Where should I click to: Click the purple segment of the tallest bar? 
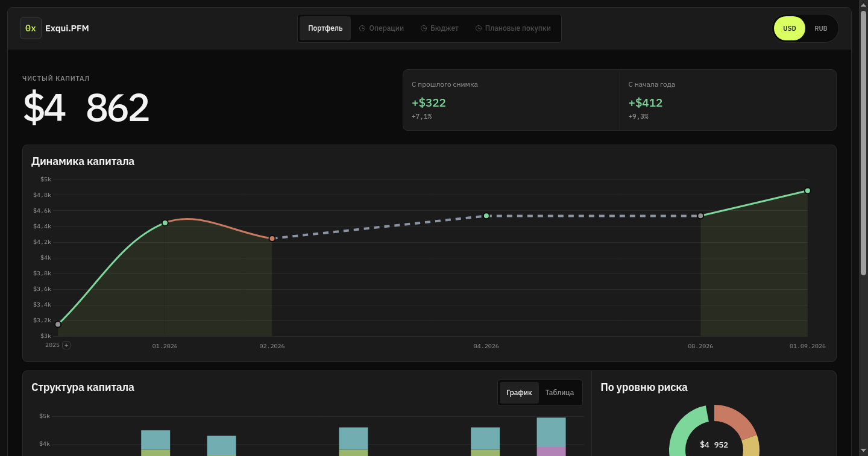pyautogui.click(x=552, y=451)
